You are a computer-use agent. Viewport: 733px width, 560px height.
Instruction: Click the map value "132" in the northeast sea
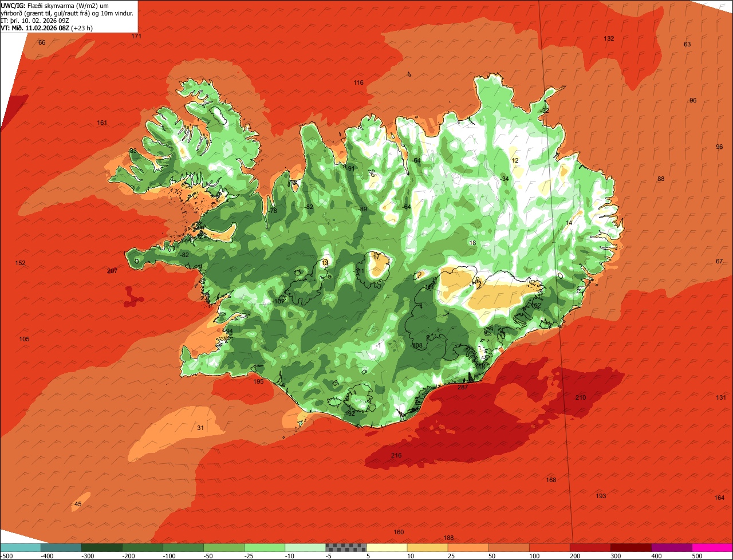[609, 38]
